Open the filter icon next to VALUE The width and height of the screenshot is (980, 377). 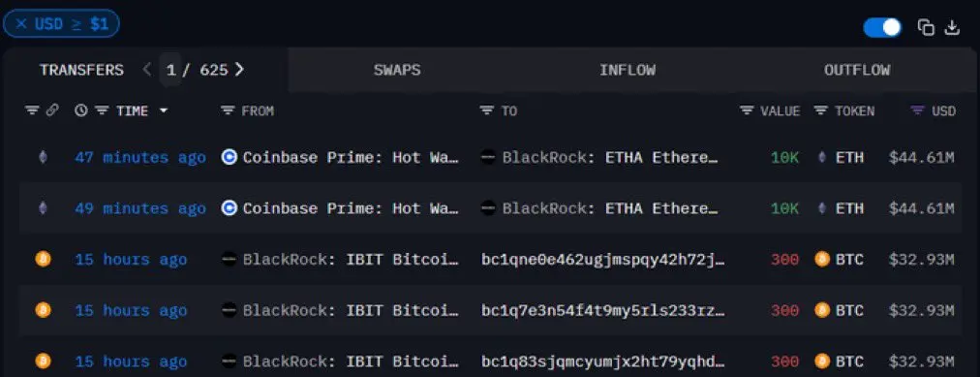click(747, 110)
